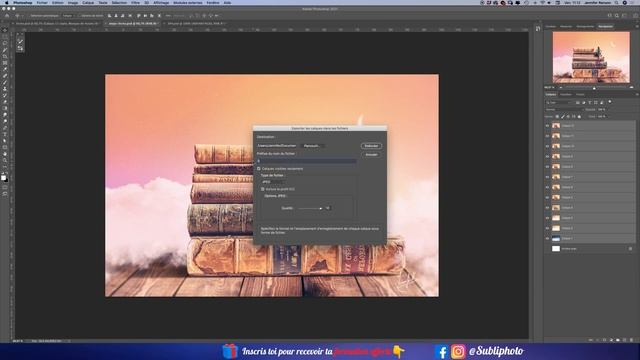Screen dimensions: 640x360
Task: Select the Crop tool
Action: [x=5, y=56]
